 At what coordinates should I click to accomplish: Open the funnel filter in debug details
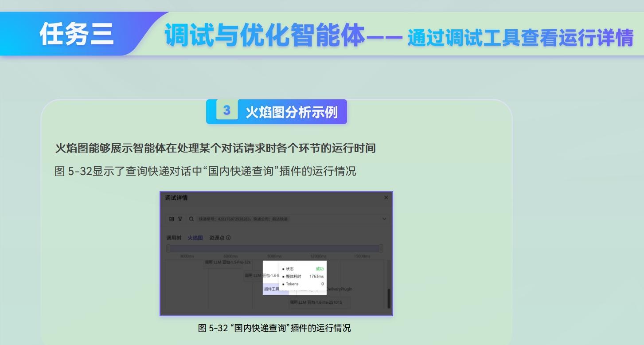(x=180, y=219)
